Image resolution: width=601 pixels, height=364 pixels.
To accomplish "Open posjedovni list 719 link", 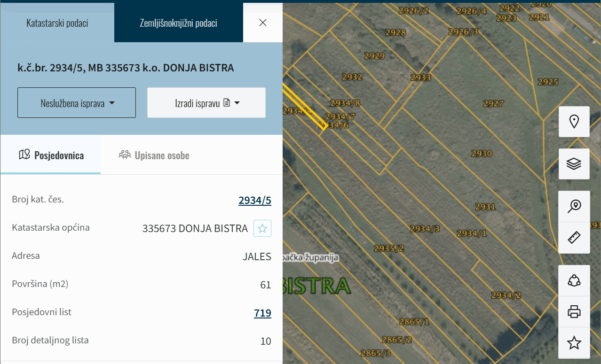I will coord(262,313).
